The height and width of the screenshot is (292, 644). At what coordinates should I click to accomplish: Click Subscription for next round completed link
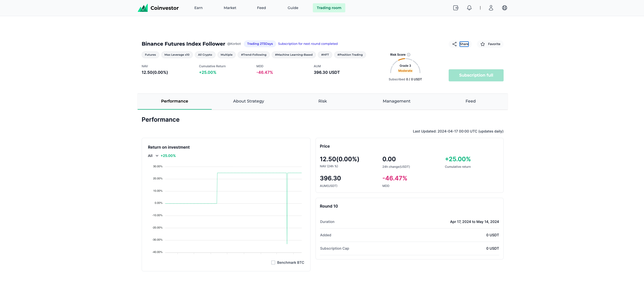(308, 44)
